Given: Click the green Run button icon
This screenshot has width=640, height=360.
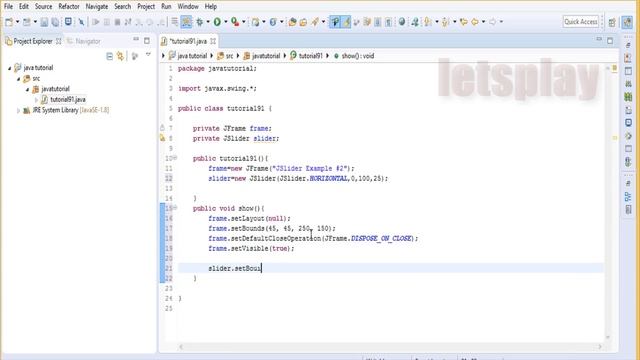Looking at the screenshot, I should [x=217, y=22].
